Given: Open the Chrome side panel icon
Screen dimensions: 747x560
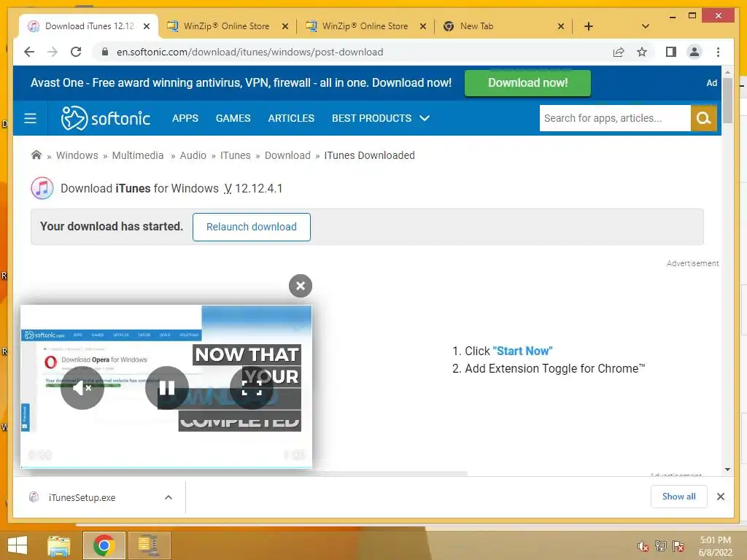Looking at the screenshot, I should [671, 52].
